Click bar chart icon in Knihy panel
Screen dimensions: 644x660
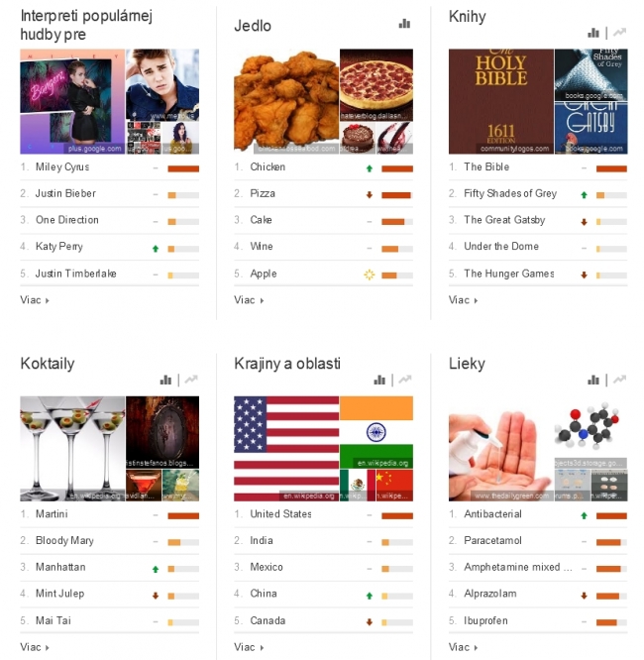coord(593,33)
